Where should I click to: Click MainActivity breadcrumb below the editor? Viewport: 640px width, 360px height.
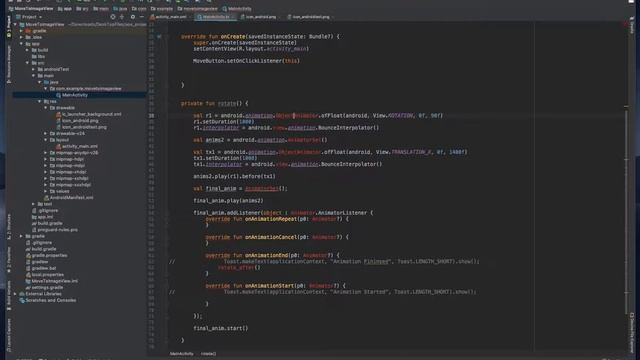click(182, 354)
